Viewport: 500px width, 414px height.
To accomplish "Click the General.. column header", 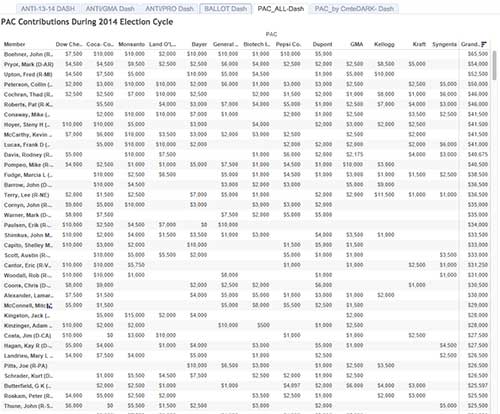I will tap(226, 44).
